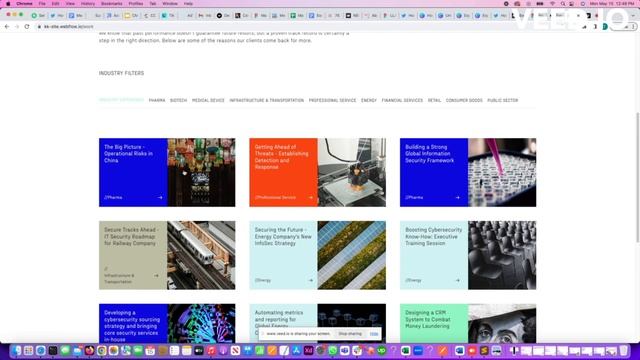This screenshot has height=360, width=640.
Task: Open the Profiles menu
Action: click(136, 4)
